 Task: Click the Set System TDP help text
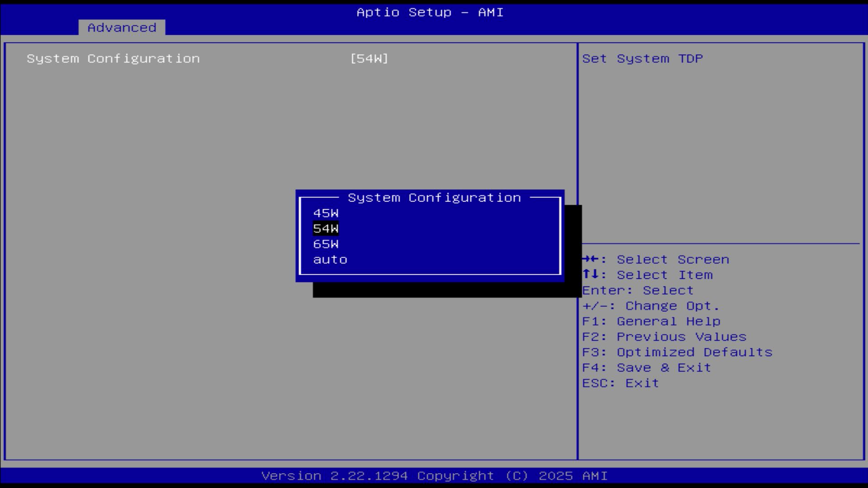(642, 59)
